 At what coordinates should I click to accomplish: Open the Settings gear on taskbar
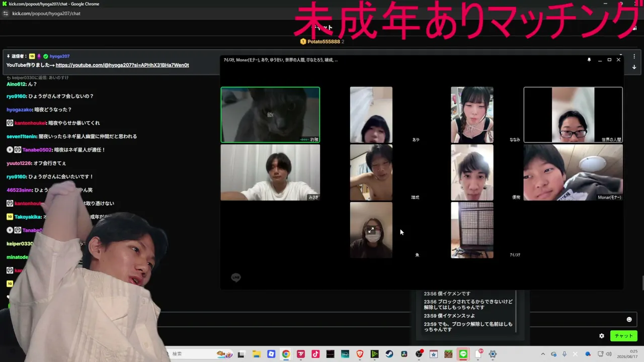pos(493,354)
